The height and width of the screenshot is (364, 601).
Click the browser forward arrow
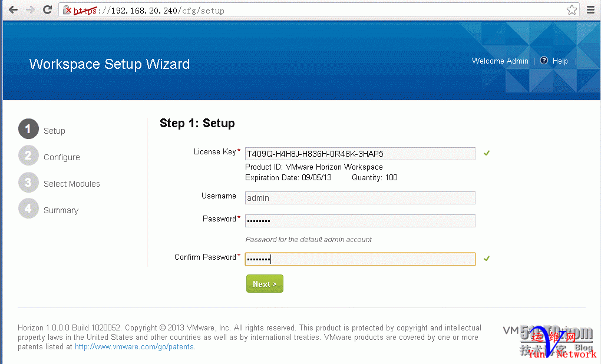30,10
